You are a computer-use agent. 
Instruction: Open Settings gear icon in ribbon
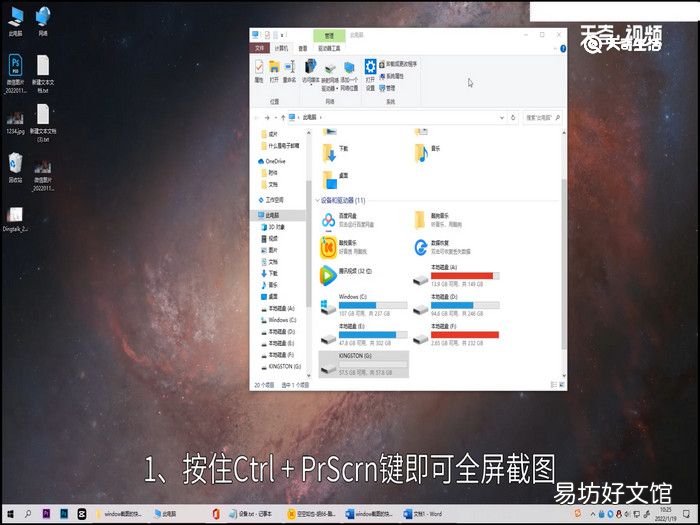click(370, 74)
